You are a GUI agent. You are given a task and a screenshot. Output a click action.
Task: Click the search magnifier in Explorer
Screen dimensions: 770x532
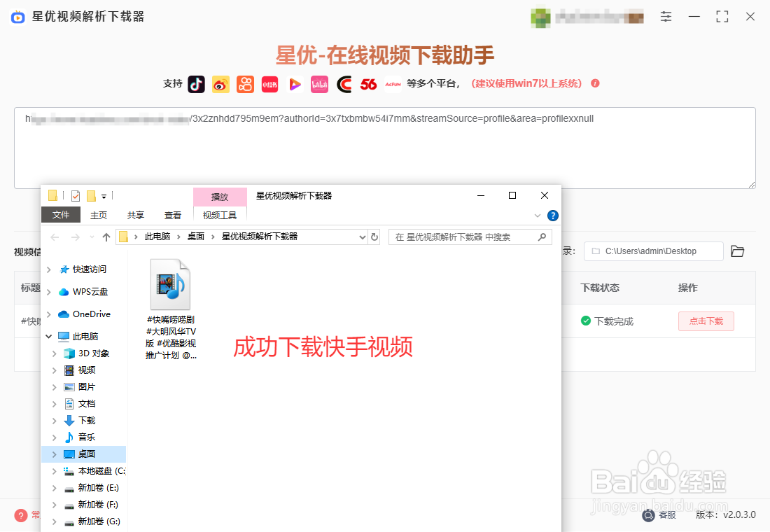542,237
